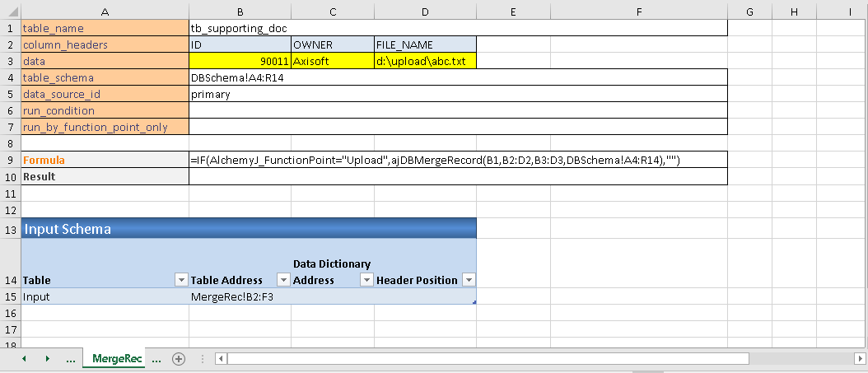Add a new sheet with plus icon
Screen dimensions: 868x373
[x=179, y=359]
